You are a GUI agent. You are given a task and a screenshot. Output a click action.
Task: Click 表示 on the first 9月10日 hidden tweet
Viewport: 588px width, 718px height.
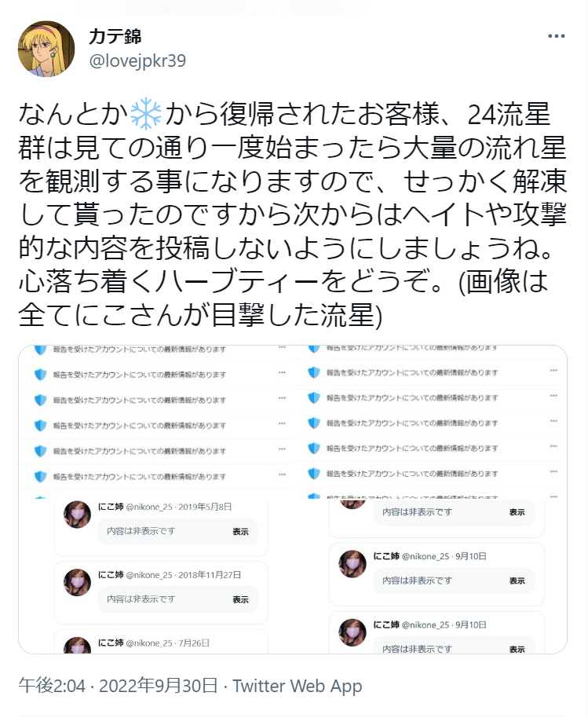click(x=517, y=581)
